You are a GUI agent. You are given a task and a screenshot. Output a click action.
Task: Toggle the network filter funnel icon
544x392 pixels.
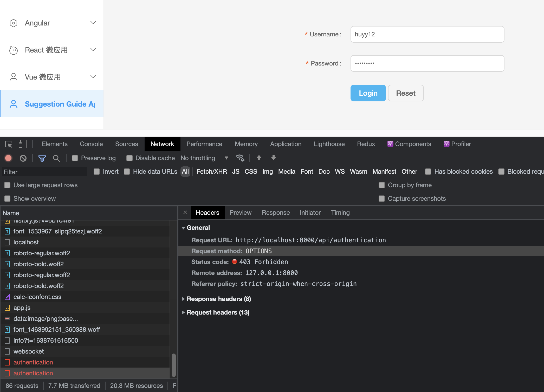(42, 158)
